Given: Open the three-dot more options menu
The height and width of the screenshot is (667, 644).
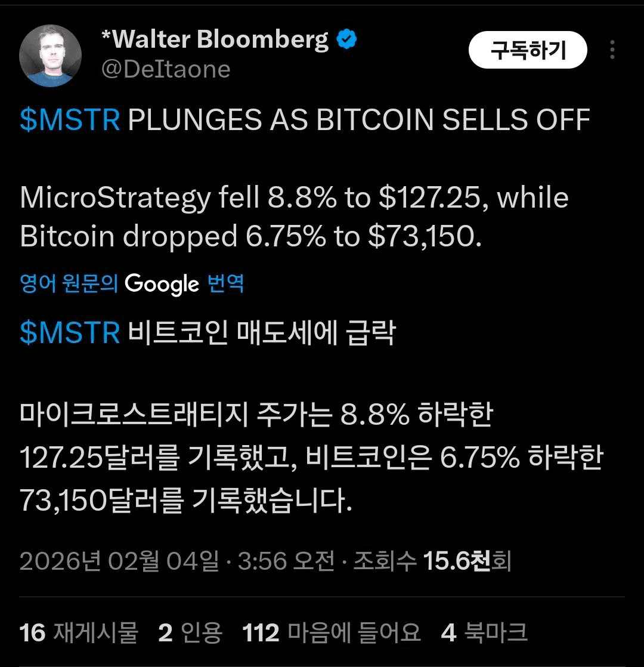Looking at the screenshot, I should pyautogui.click(x=612, y=50).
